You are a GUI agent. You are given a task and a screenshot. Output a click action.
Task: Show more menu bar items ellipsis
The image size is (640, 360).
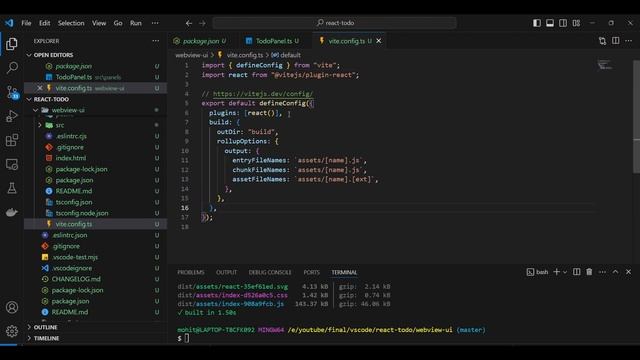click(x=155, y=23)
